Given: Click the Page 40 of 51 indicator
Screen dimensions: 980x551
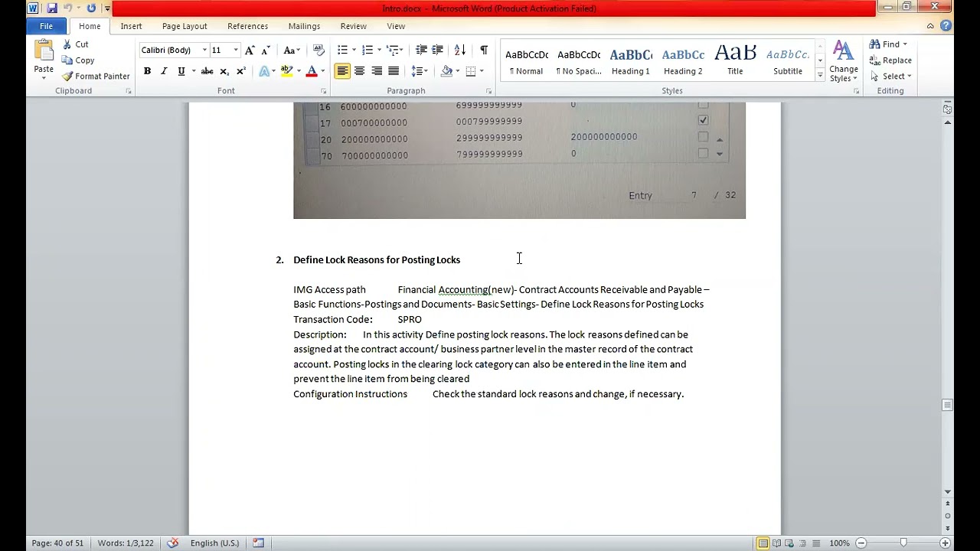Looking at the screenshot, I should (57, 543).
